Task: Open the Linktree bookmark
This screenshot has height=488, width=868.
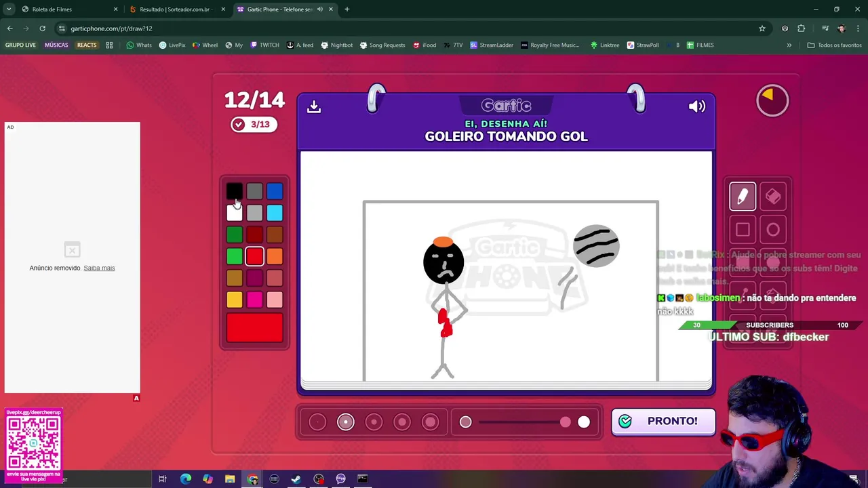Action: [604, 45]
